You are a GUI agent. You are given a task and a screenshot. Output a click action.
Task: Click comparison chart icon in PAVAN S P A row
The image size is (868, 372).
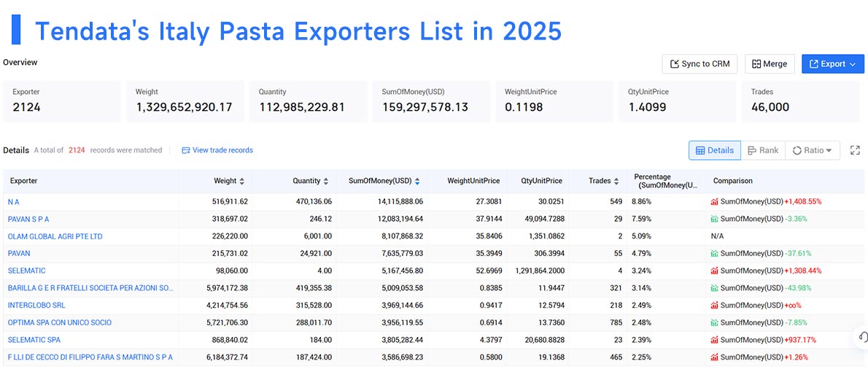pyautogui.click(x=714, y=220)
